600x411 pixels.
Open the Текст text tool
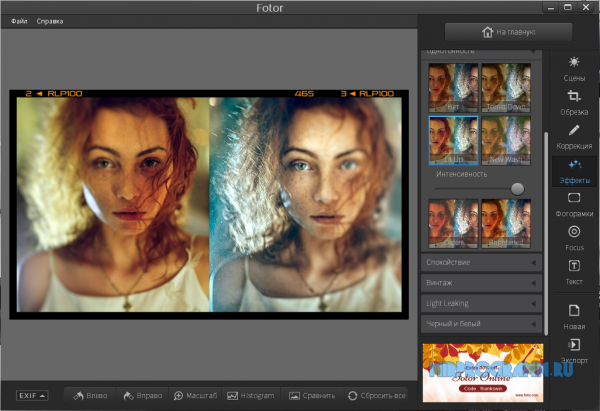(x=574, y=272)
